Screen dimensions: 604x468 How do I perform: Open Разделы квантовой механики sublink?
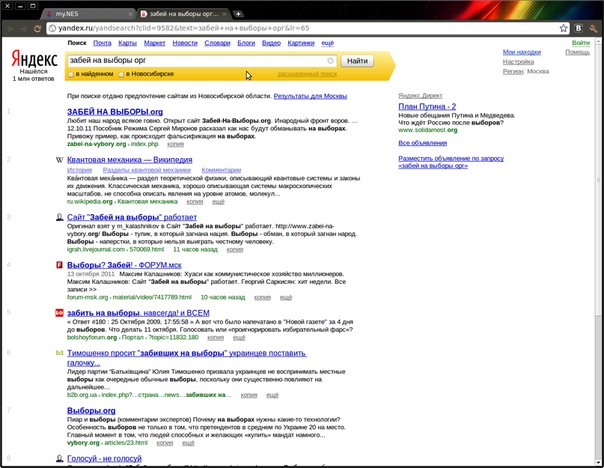pos(147,170)
